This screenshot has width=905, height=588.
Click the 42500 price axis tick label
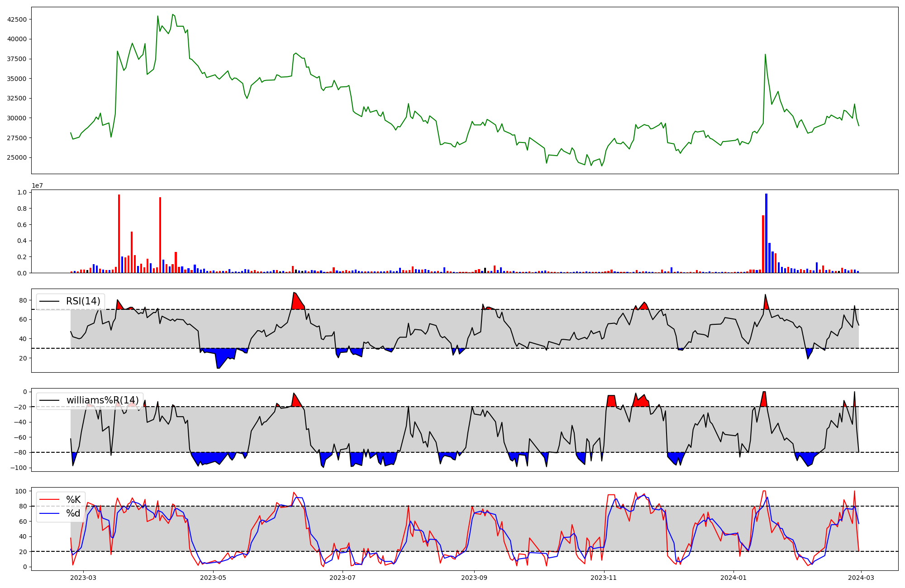17,19
